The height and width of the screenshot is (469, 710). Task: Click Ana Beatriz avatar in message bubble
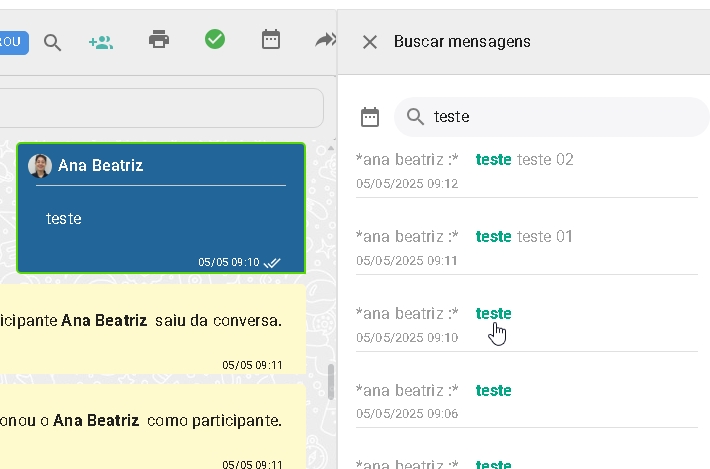[40, 166]
